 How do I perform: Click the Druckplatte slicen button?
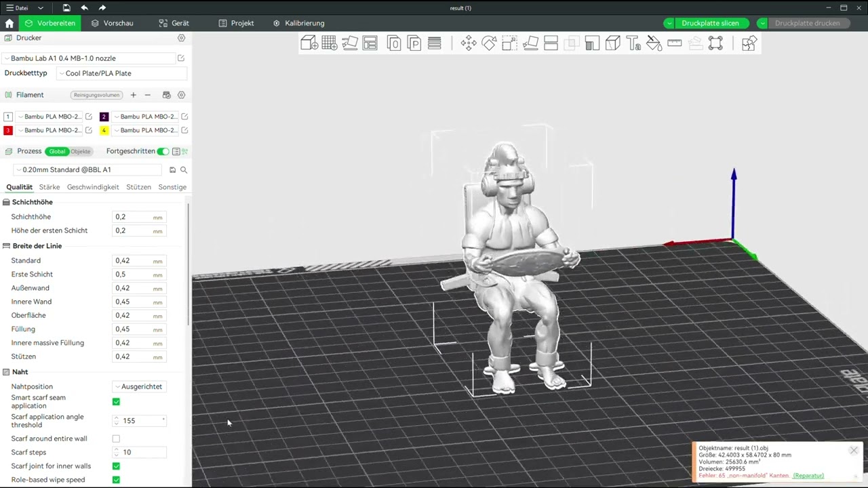pos(711,23)
